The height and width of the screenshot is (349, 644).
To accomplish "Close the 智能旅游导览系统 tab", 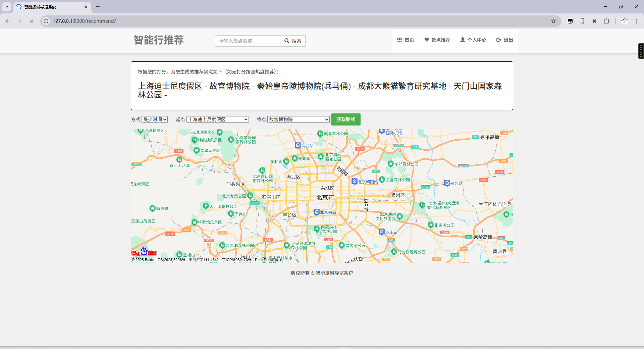I will click(86, 7).
